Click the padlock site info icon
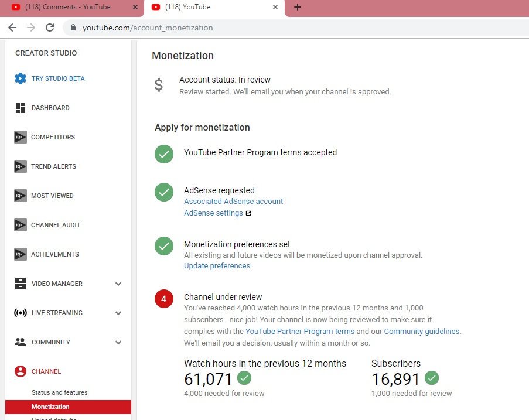Viewport: 529px width, 420px height. (x=73, y=28)
